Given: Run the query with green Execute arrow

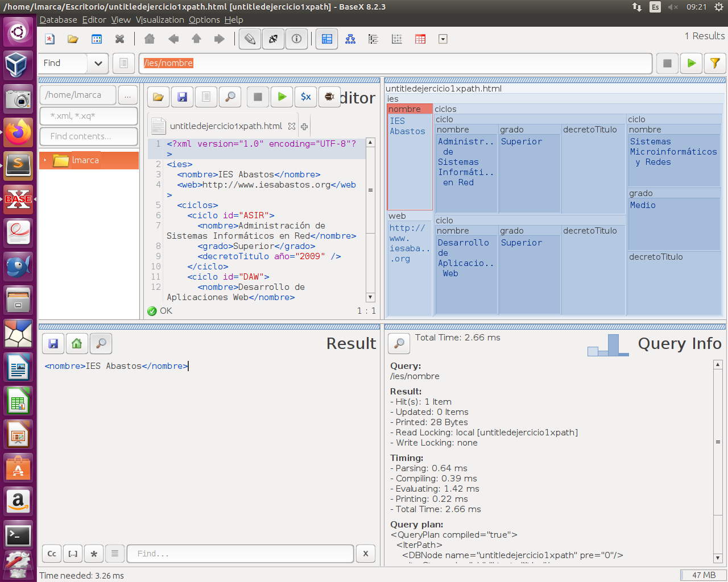Looking at the screenshot, I should [691, 63].
